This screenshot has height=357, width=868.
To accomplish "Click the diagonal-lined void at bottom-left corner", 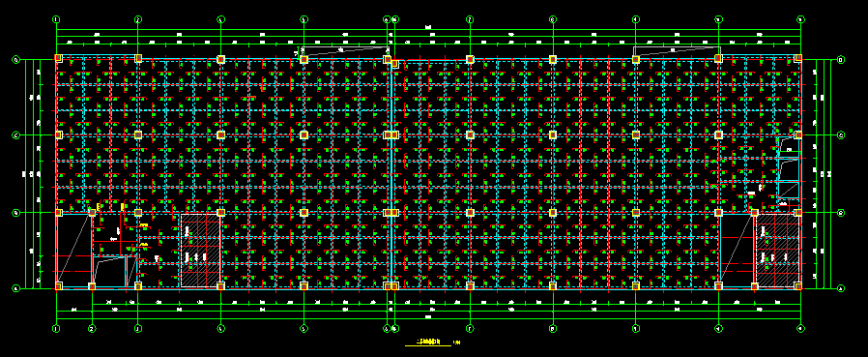I will pos(73,251).
